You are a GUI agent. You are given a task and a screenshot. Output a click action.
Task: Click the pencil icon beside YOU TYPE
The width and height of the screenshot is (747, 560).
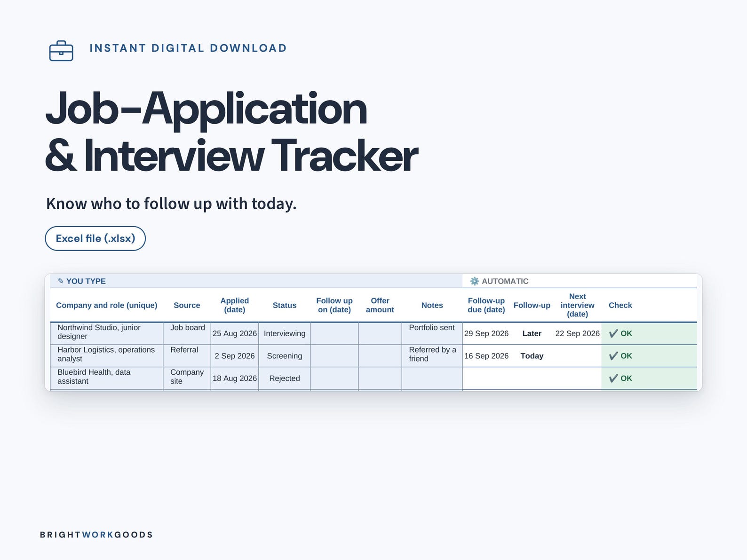(60, 281)
